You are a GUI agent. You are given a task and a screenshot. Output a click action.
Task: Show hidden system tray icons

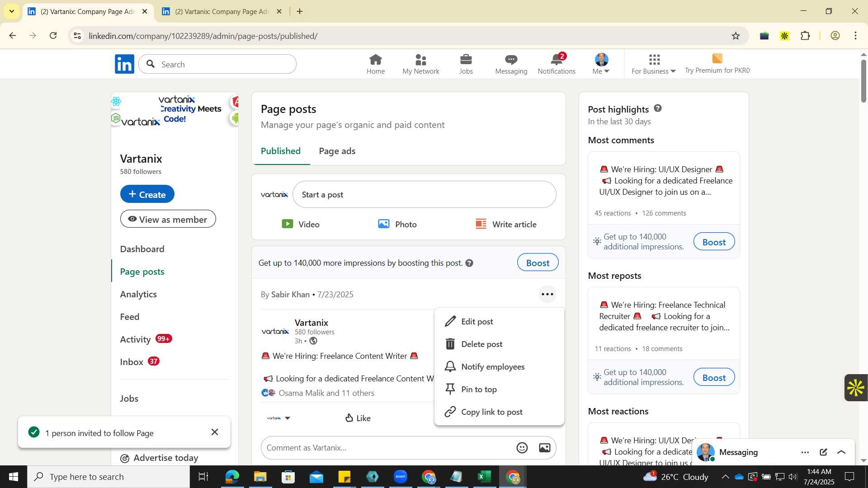[725, 477]
